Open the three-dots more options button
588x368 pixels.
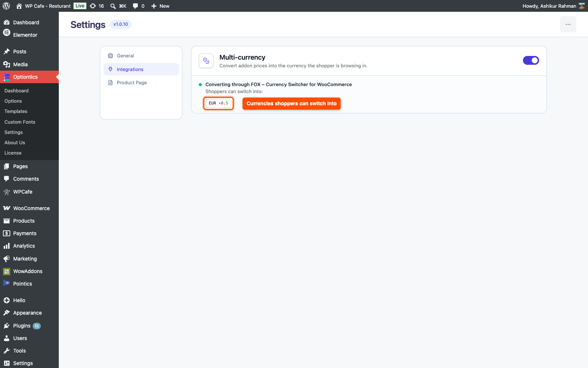click(x=568, y=24)
